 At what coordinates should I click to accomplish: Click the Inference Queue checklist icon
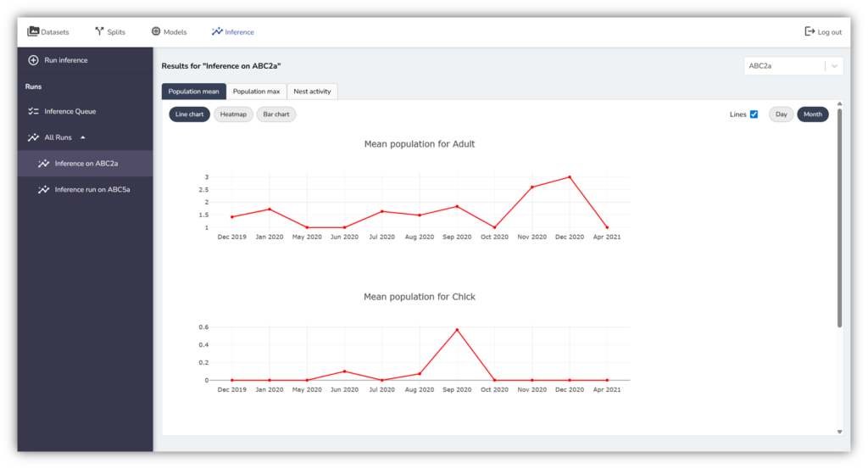[x=34, y=111]
